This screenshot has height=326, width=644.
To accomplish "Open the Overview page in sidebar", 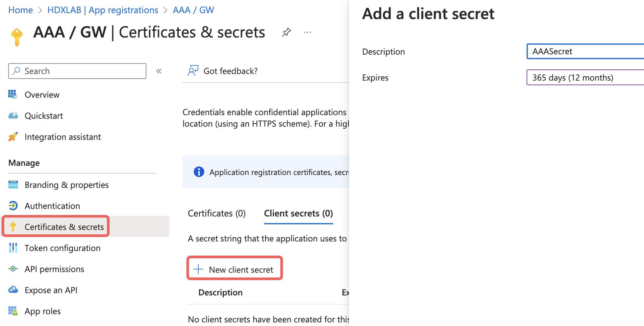I will [42, 95].
